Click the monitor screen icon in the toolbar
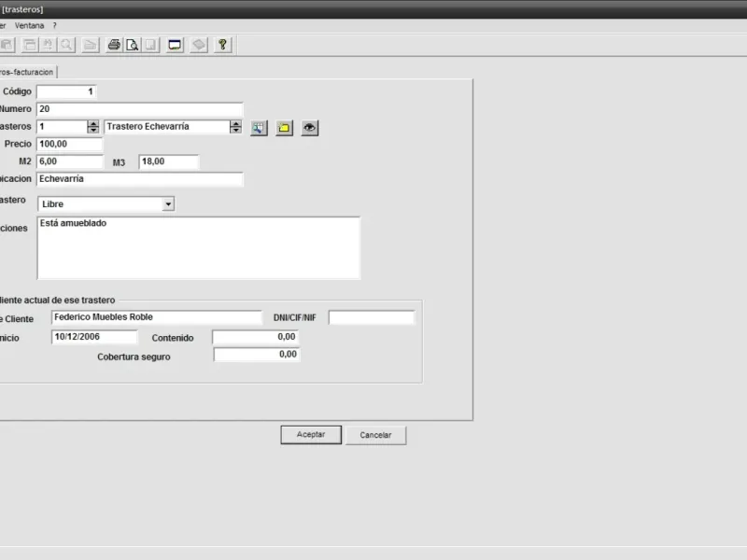Image resolution: width=747 pixels, height=560 pixels. tap(175, 45)
